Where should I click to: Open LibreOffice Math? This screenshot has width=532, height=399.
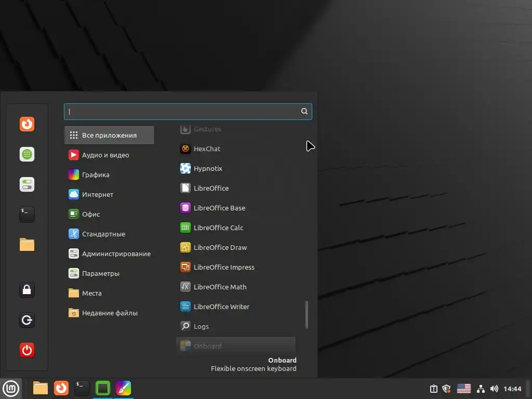point(236,287)
